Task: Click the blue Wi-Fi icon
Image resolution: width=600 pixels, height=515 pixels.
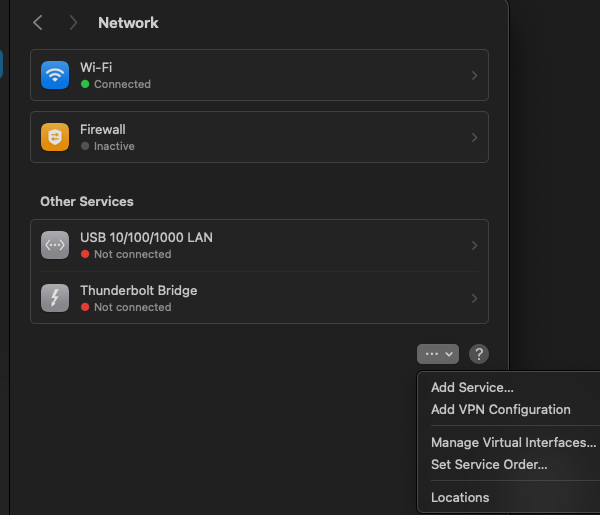Action: [55, 75]
